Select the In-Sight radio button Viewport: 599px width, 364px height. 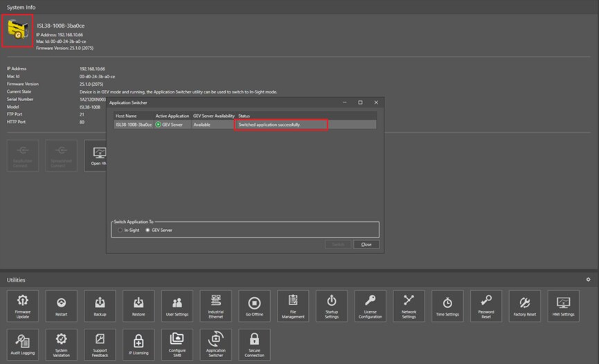pos(120,230)
